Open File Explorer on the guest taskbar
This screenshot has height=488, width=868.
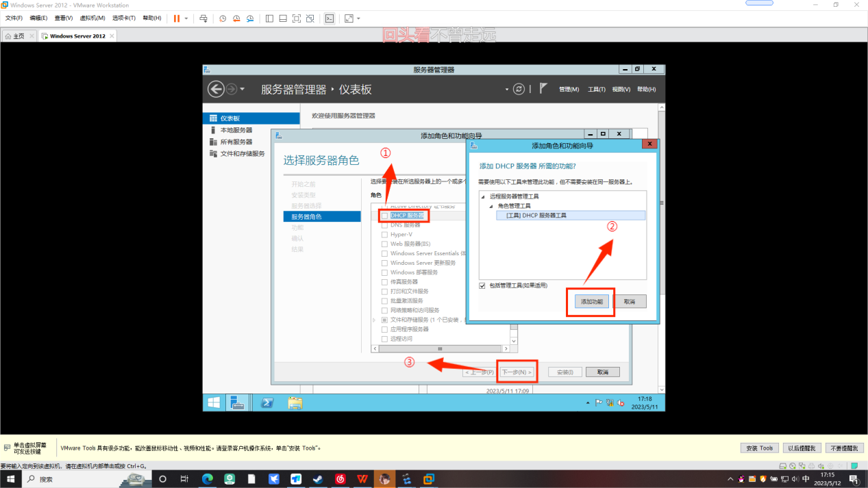tap(295, 402)
